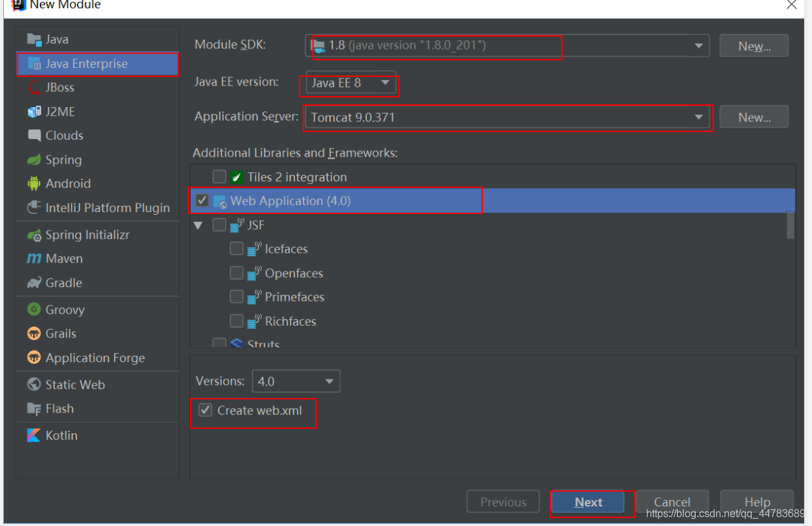Click the Primefaces label text
Image resolution: width=812 pixels, height=526 pixels.
[294, 297]
